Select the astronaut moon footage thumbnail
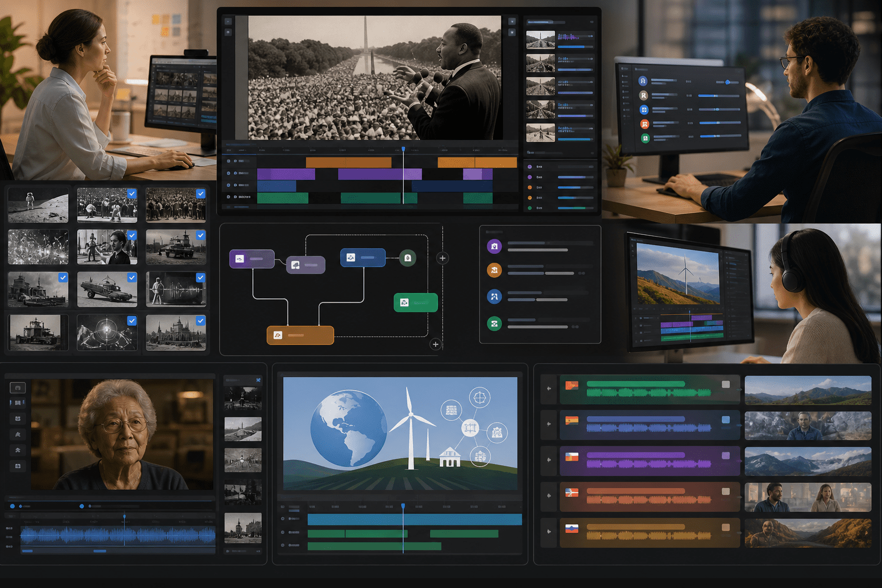 [38, 205]
